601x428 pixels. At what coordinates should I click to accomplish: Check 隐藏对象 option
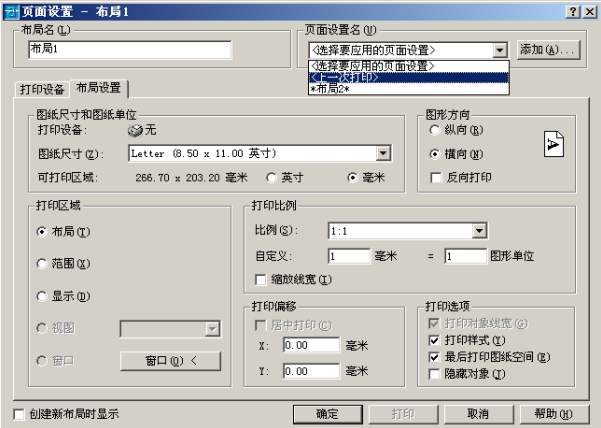point(434,374)
